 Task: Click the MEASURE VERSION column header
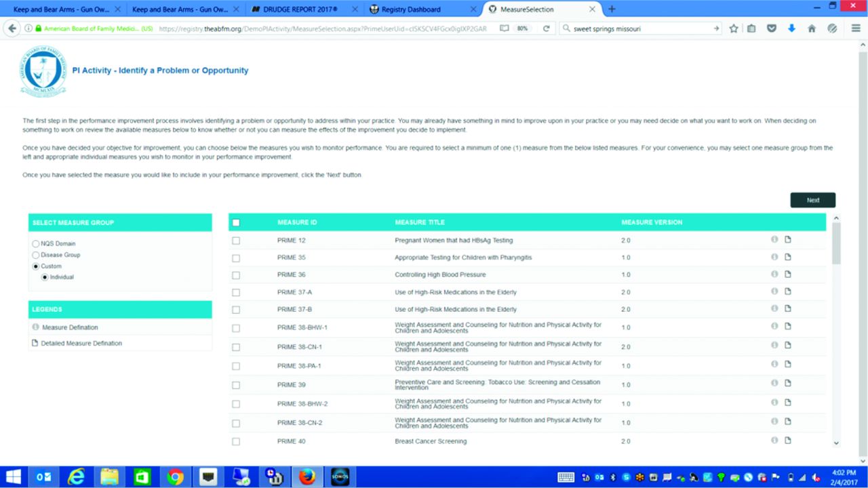coord(652,222)
